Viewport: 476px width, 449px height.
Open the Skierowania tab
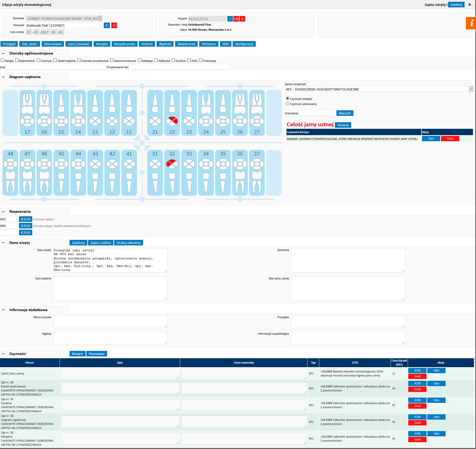(x=53, y=44)
